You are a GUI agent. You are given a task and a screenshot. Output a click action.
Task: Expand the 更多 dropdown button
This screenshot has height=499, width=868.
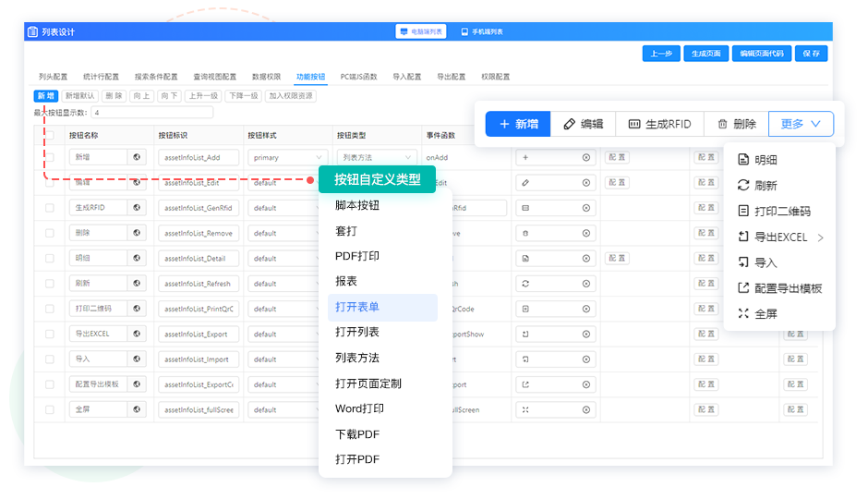801,124
